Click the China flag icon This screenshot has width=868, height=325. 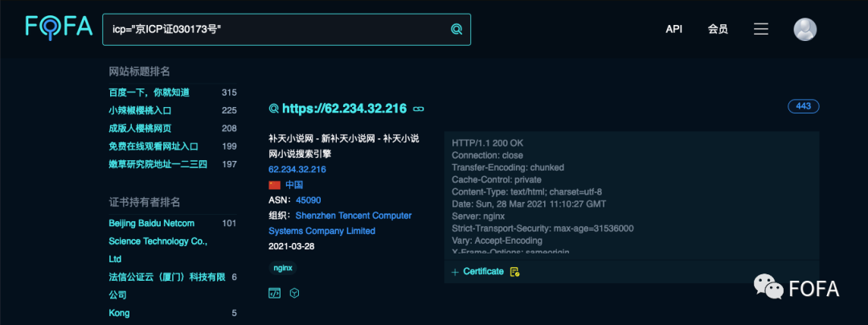coord(275,185)
